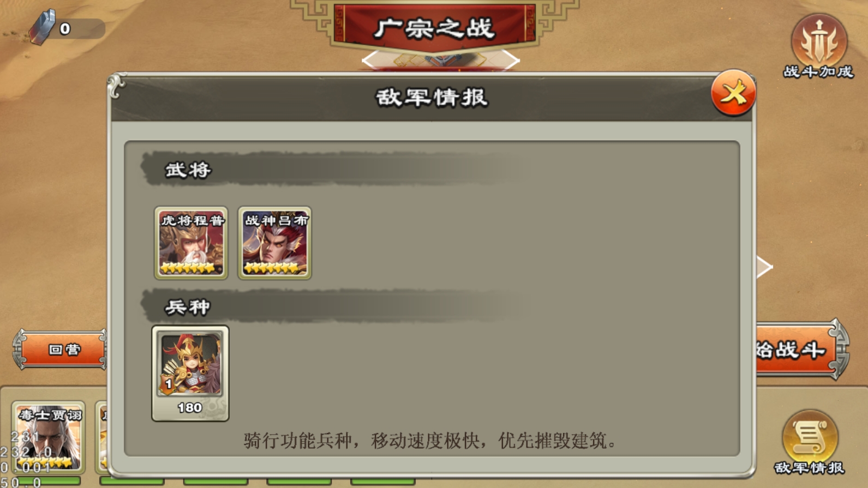This screenshot has width=868, height=488.
Task: Click the green health bar under 贾诩
Action: (x=49, y=481)
